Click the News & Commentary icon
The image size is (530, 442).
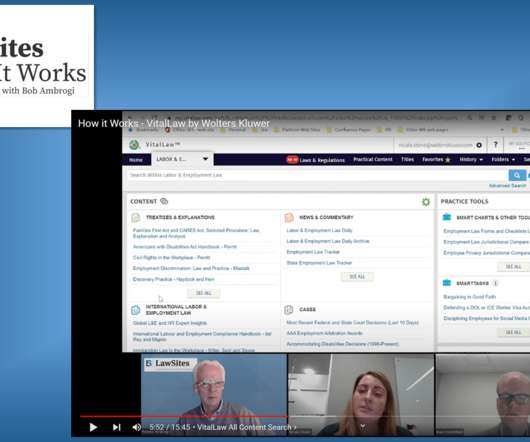tap(289, 218)
